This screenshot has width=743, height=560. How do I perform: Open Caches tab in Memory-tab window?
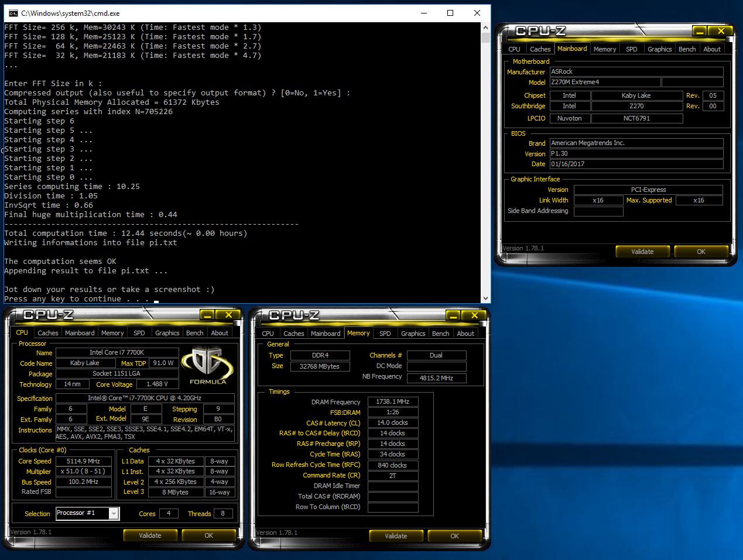(x=294, y=334)
